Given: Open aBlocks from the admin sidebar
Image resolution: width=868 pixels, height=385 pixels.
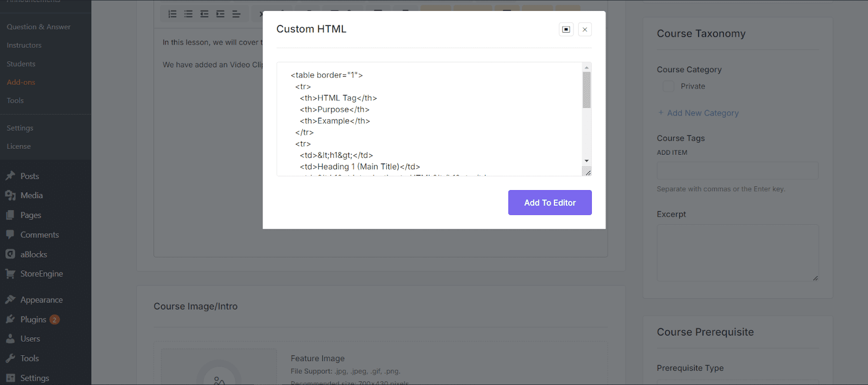Looking at the screenshot, I should pyautogui.click(x=33, y=254).
